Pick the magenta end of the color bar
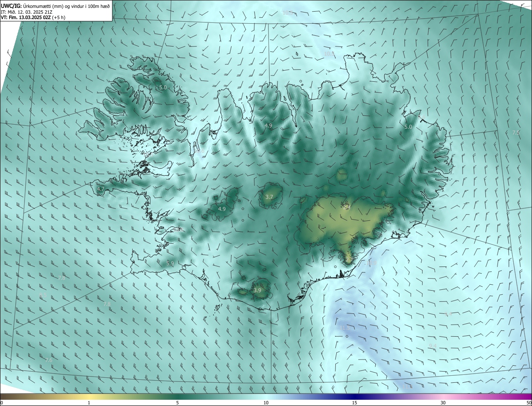Screen dimensions: 532x406 click(x=525, y=396)
